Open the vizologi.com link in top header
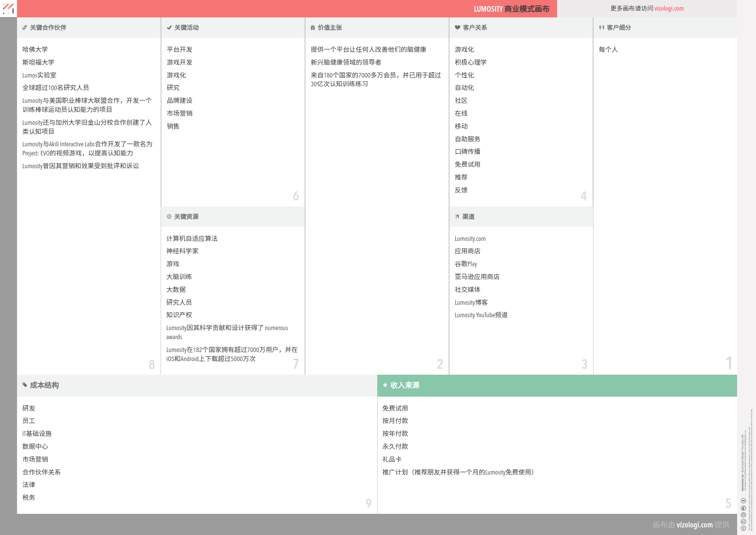The width and height of the screenshot is (756, 535). pyautogui.click(x=669, y=8)
